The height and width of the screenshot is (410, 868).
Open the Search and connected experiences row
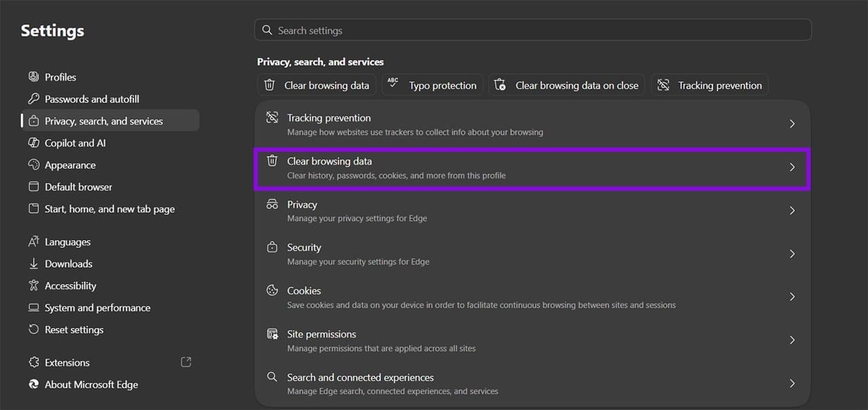tap(532, 384)
